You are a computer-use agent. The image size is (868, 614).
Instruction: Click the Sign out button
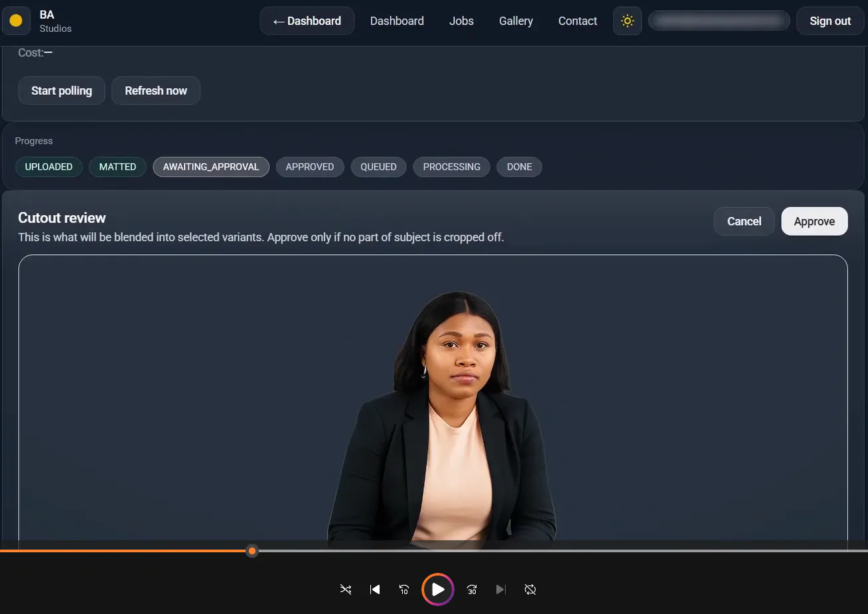(x=830, y=21)
